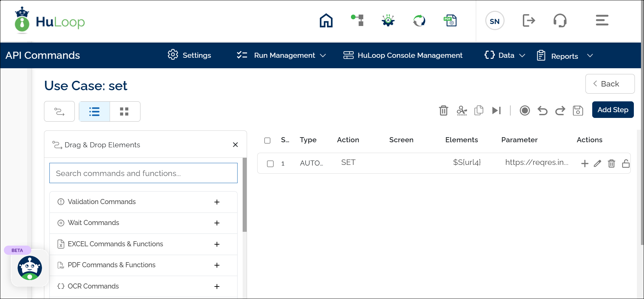Screen dimensions: 644x299
Task: Open the Settings menu item
Action: tap(190, 55)
